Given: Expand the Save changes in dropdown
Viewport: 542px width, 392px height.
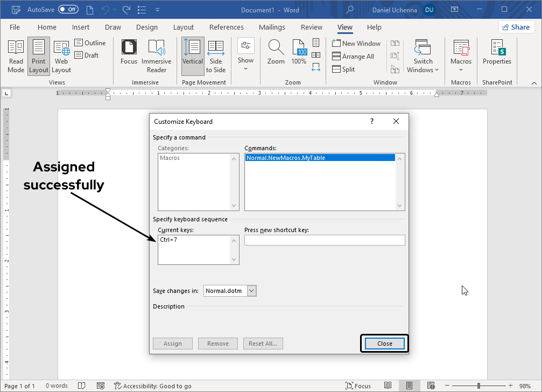Looking at the screenshot, I should coord(251,291).
